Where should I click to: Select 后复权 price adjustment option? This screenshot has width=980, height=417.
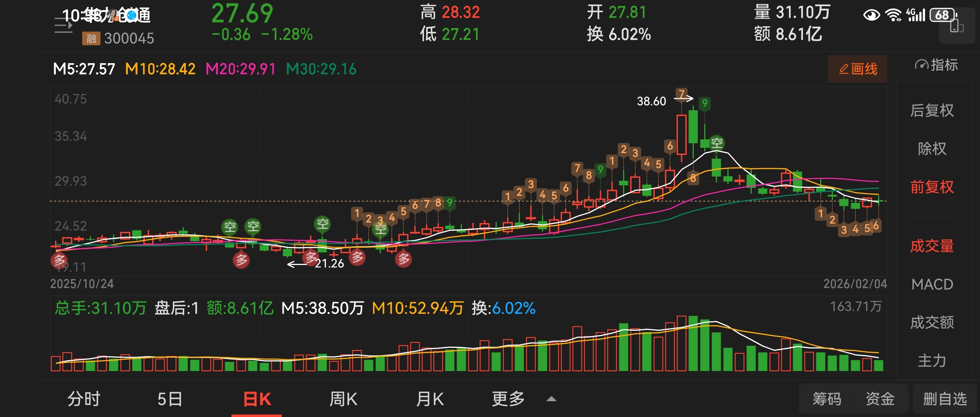point(932,111)
